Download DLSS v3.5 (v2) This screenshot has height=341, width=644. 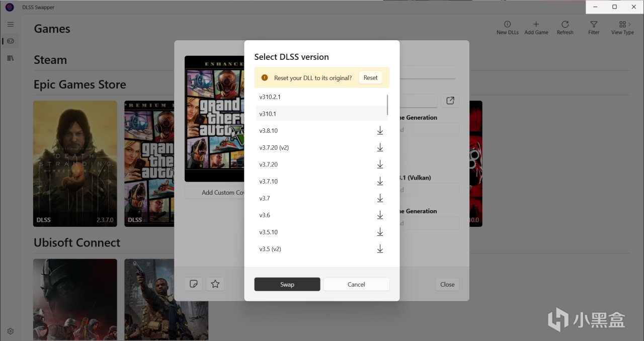click(380, 249)
